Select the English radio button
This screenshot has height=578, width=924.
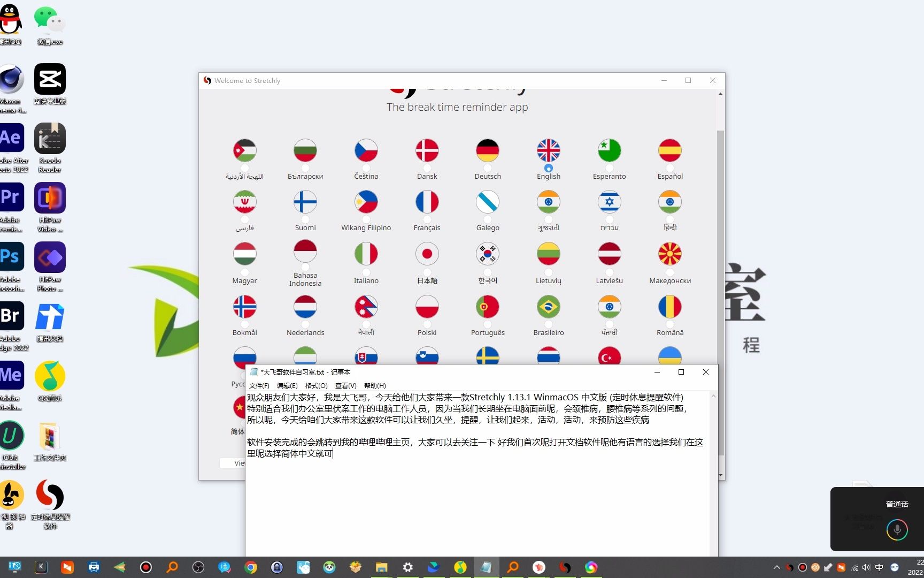click(x=548, y=168)
